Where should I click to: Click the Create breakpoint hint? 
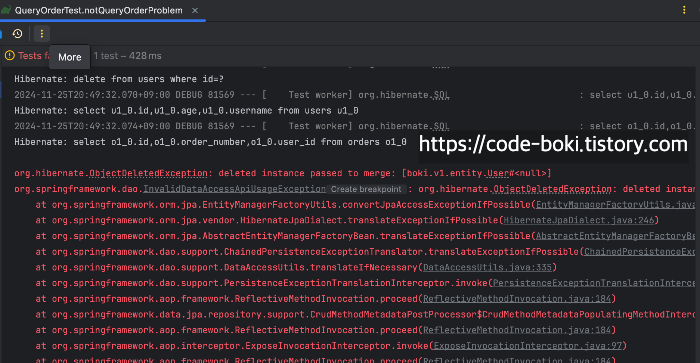pyautogui.click(x=366, y=189)
